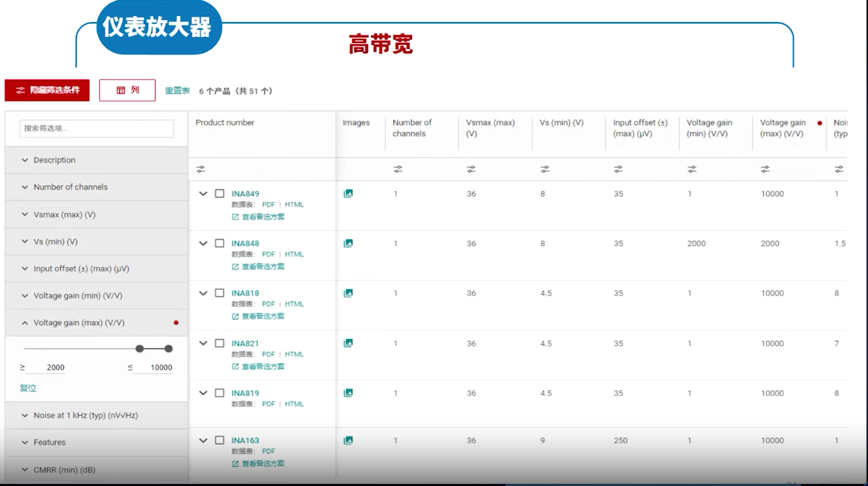This screenshot has height=486, width=868.
Task: Open INA821 product link
Action: (245, 344)
